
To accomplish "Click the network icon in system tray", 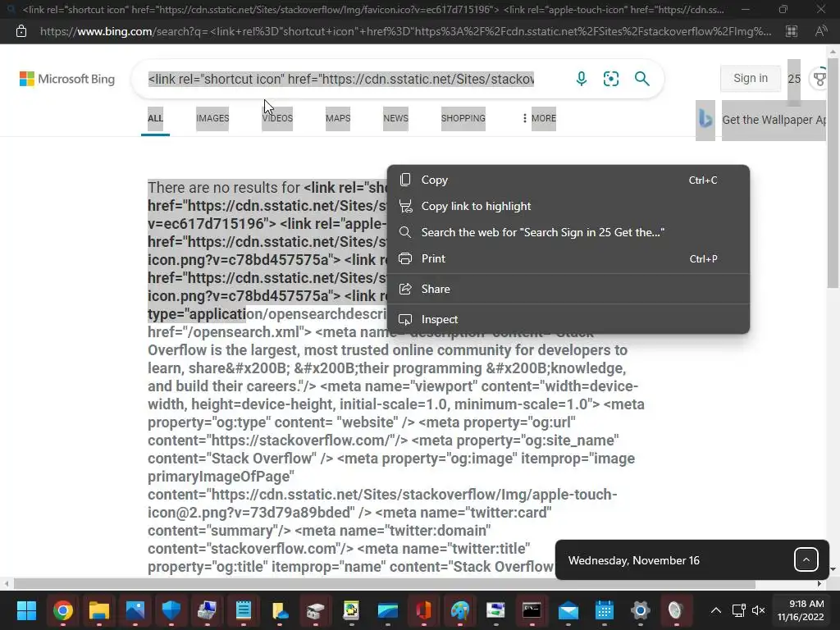I will (x=739, y=610).
